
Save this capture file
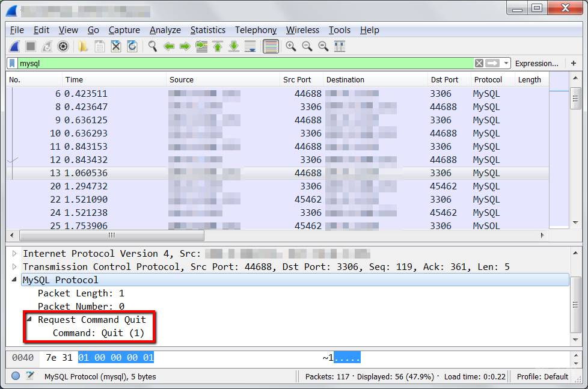click(99, 46)
